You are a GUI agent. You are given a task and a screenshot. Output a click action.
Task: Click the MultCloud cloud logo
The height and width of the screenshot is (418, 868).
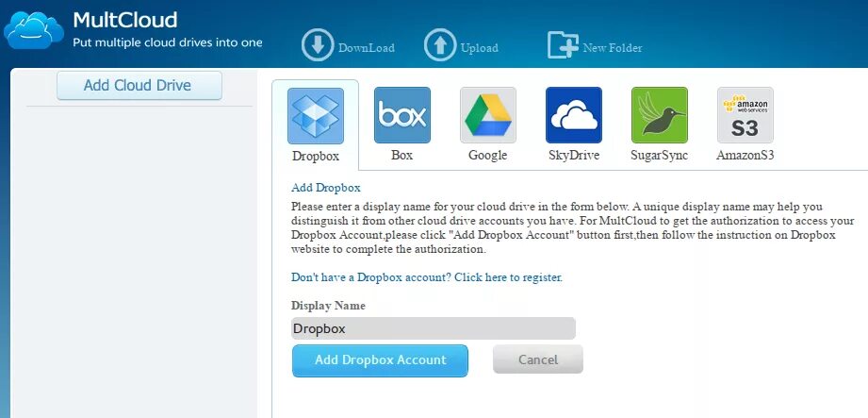(33, 30)
